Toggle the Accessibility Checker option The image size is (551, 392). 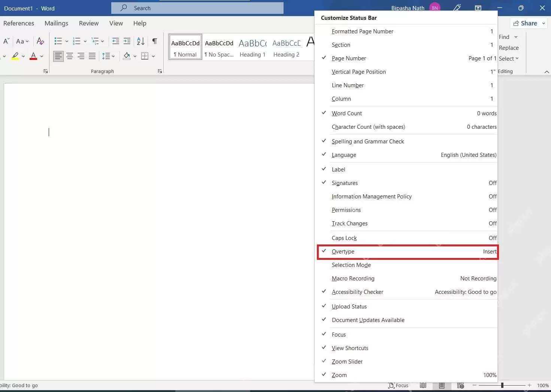[407, 292]
